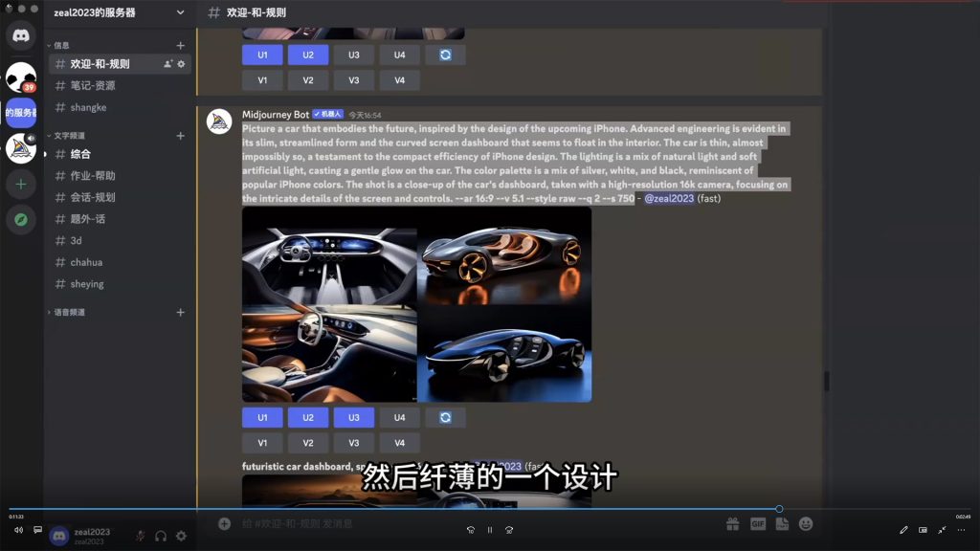
Task: Open the four-car generated image grid
Action: coord(416,304)
